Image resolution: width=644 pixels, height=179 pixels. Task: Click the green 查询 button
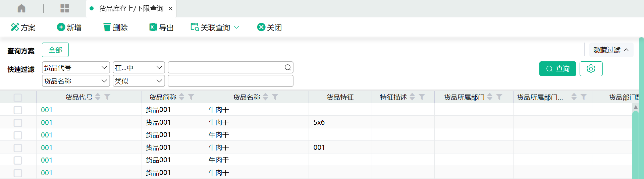click(557, 69)
